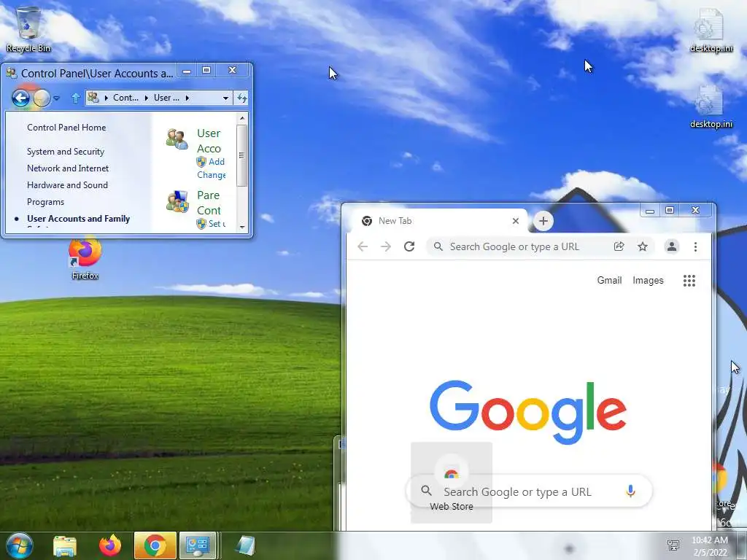Click Chrome's back navigation arrow
This screenshot has height=560, width=747.
363,246
